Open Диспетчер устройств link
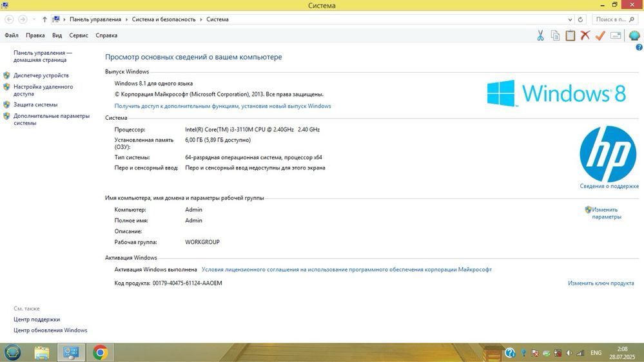This screenshot has height=362, width=644. click(x=41, y=75)
